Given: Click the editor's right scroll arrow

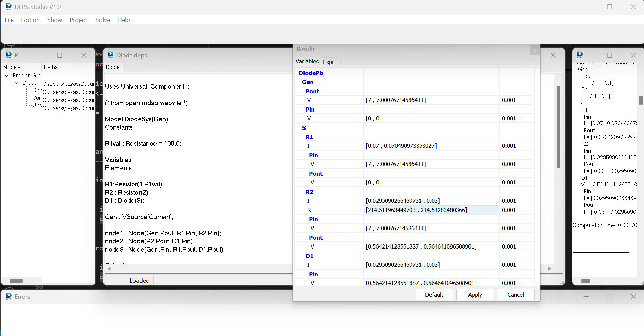Looking at the screenshot, I should pyautogui.click(x=549, y=269).
